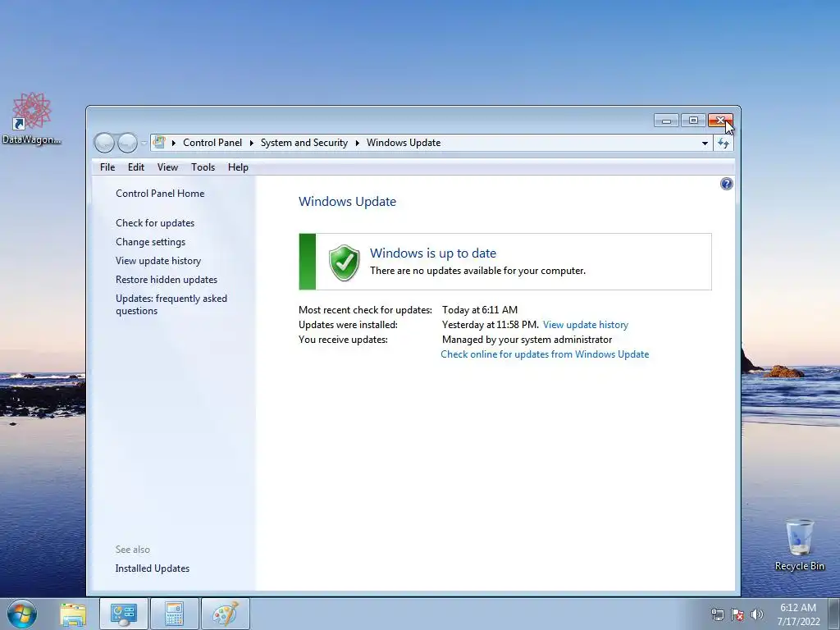Open Calculator from the taskbar
Viewport: 840px width, 630px height.
175,614
